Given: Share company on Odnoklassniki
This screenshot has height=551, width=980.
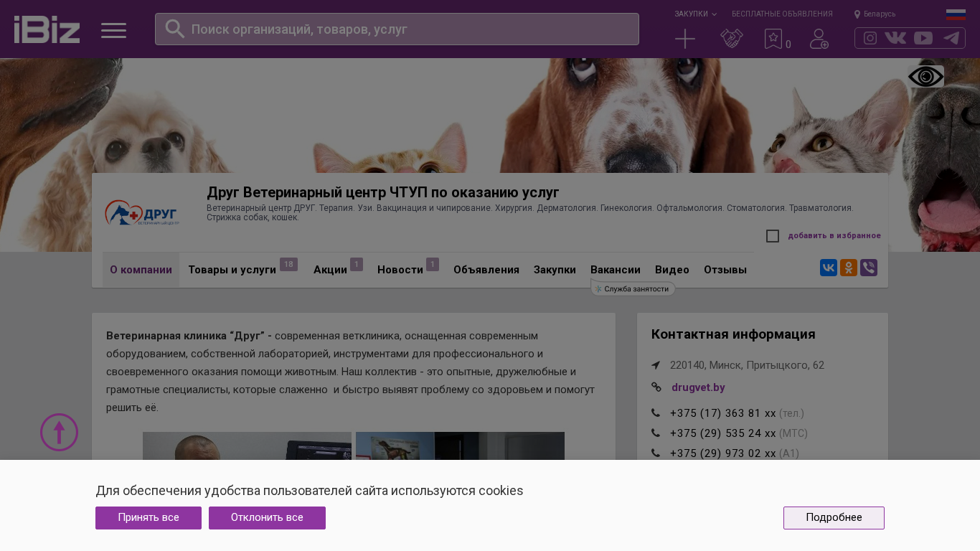Looking at the screenshot, I should [x=849, y=268].
